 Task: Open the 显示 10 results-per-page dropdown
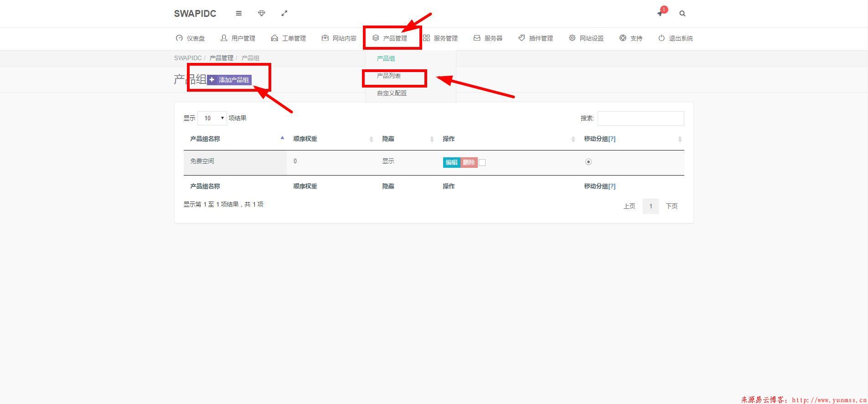pyautogui.click(x=212, y=118)
